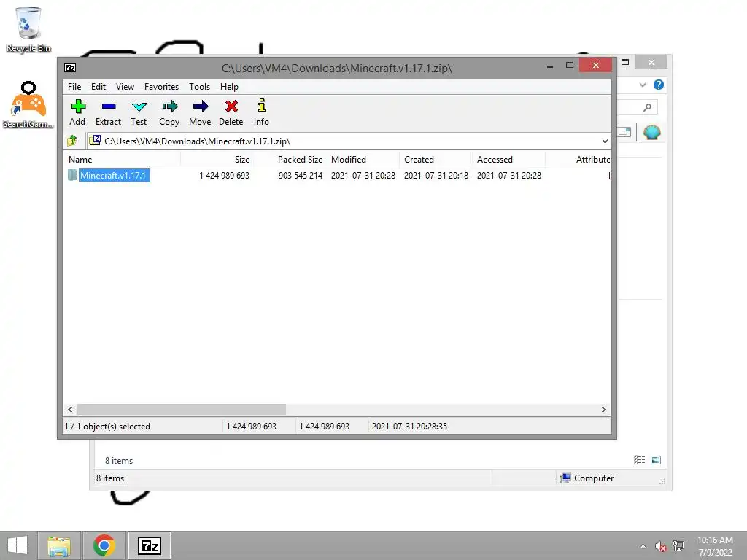The image size is (747, 560).
Task: Click '1 / 1 object(s) selected' status text
Action: (107, 427)
